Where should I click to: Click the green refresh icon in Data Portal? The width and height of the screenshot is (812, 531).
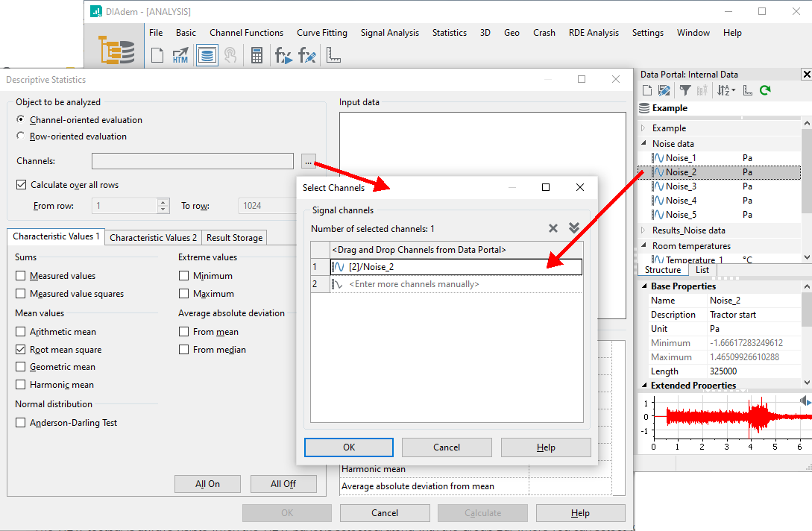[x=765, y=90]
